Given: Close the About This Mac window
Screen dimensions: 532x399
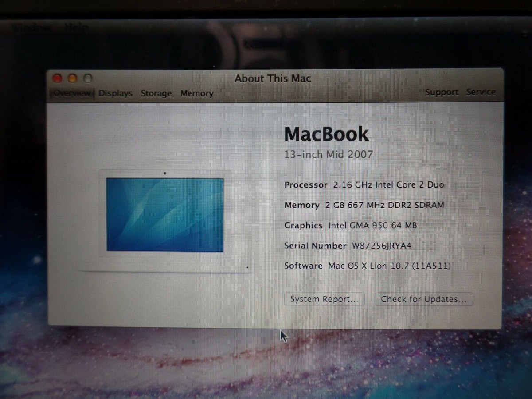Looking at the screenshot, I should pyautogui.click(x=58, y=79).
